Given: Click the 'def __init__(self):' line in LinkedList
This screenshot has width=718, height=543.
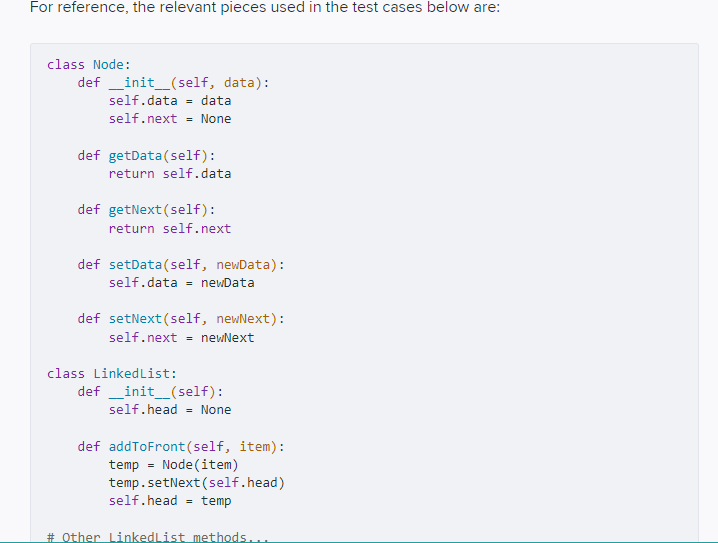Looking at the screenshot, I should tap(150, 392).
